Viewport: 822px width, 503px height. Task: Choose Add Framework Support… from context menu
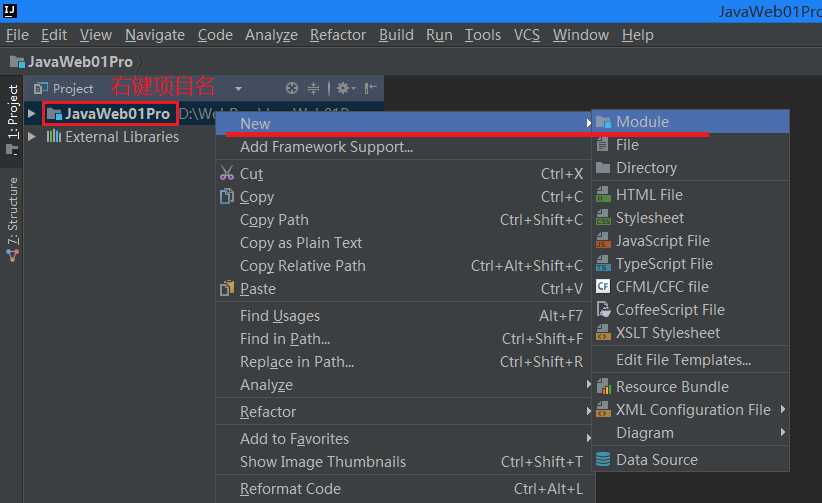(403, 147)
